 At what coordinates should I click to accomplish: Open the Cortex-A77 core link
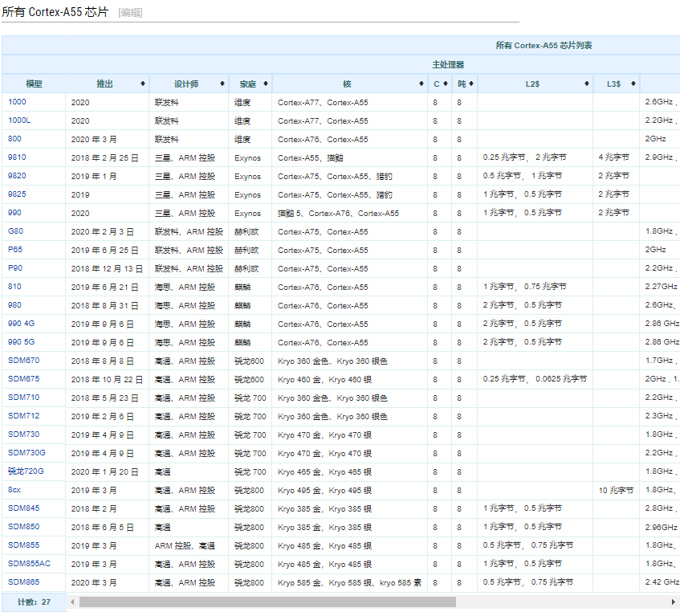[298, 102]
